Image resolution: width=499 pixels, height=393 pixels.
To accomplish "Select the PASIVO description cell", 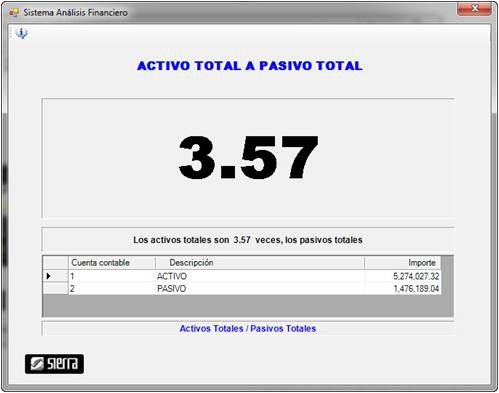I will coord(260,289).
